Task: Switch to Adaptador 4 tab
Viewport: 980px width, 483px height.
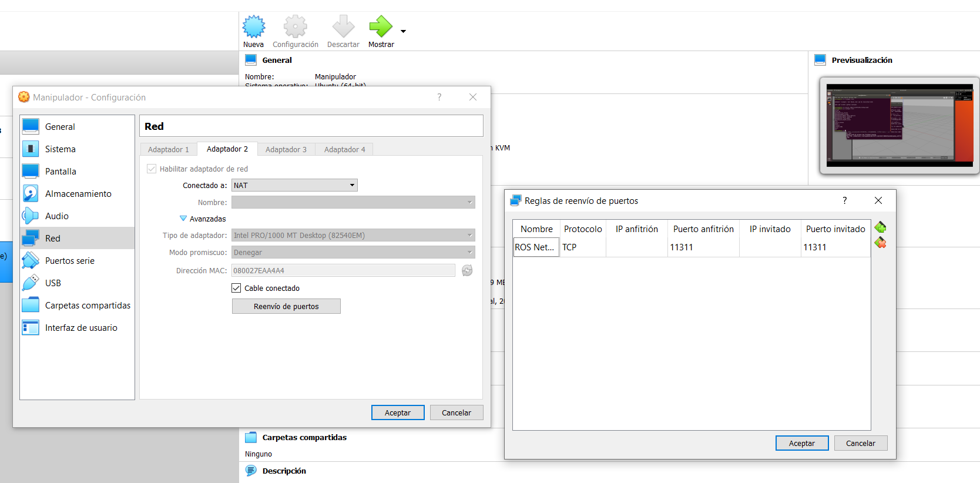Action: tap(345, 150)
